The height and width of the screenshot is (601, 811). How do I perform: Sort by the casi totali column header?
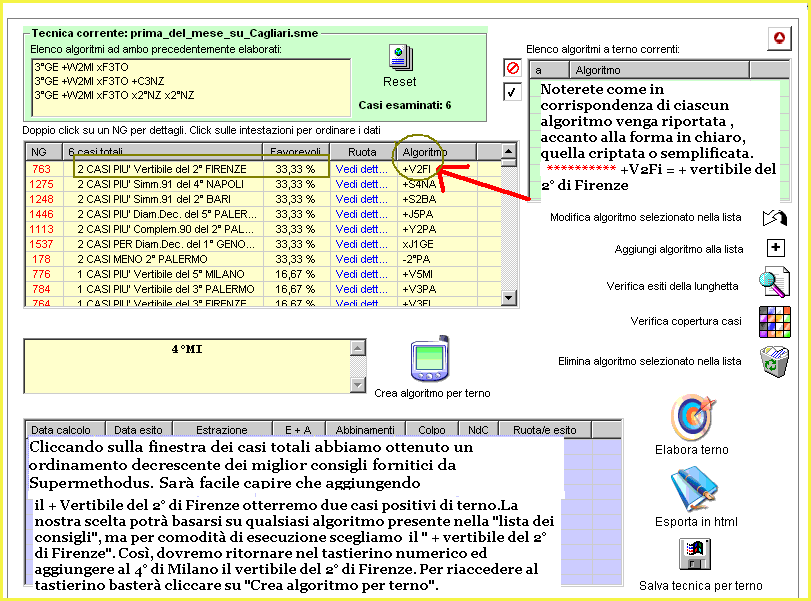pyautogui.click(x=163, y=152)
